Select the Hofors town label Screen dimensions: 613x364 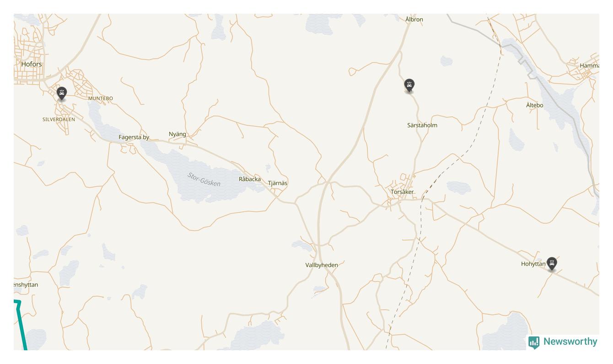pos(32,64)
